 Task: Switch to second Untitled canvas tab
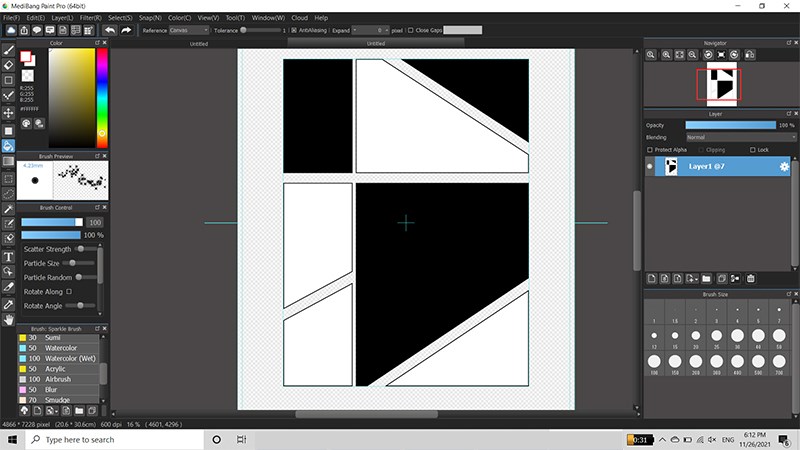pyautogui.click(x=376, y=43)
